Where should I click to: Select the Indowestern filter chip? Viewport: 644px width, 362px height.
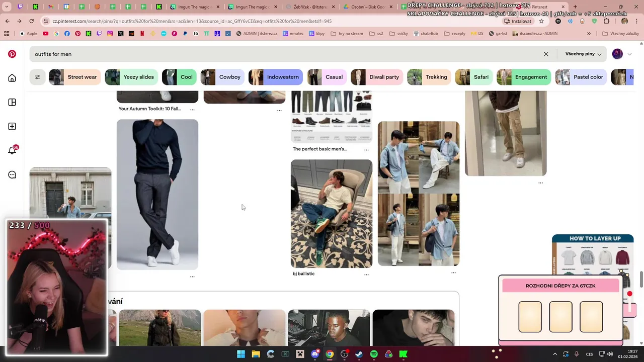point(276,77)
